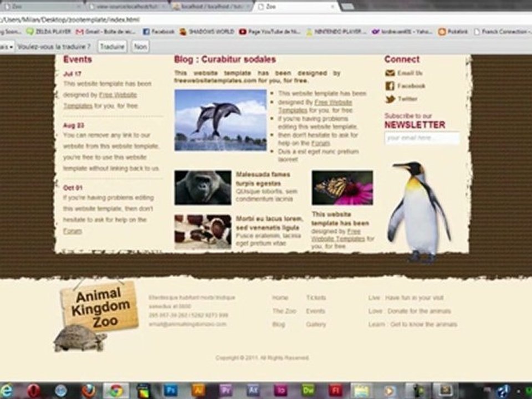Switch to the localhost / localhost tab
Screen dimensions: 532x399
(x=211, y=7)
